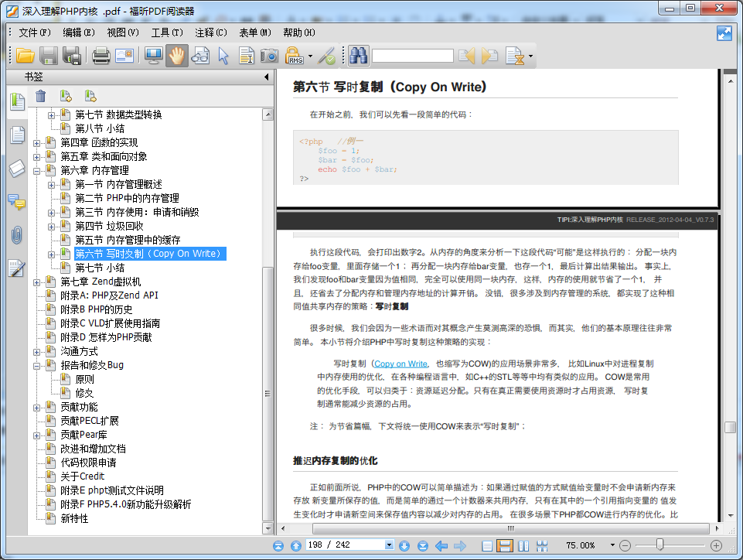
Task: Click the Save As disk icon
Action: coord(72,56)
